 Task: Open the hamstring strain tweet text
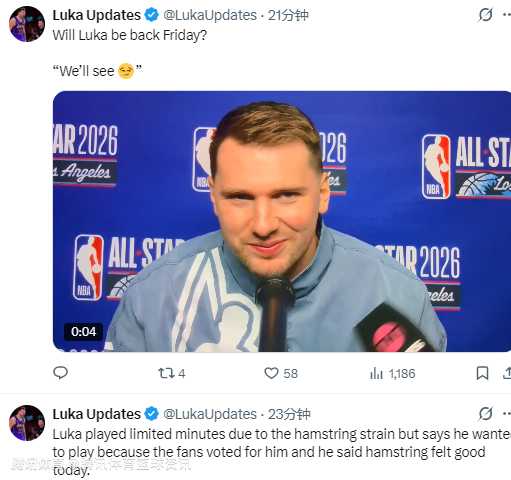(282, 452)
